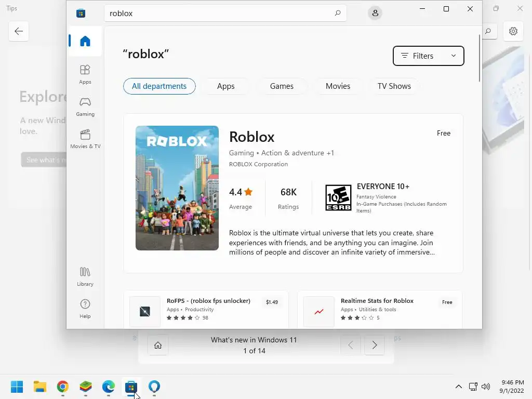
Task: Click Gaming Action & adventure category text
Action: [x=281, y=153]
